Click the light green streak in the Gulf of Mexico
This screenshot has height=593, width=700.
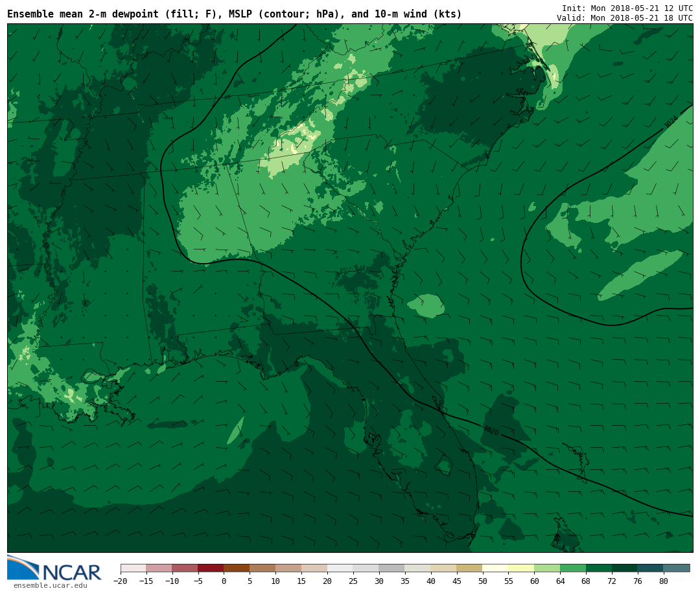coord(235,431)
